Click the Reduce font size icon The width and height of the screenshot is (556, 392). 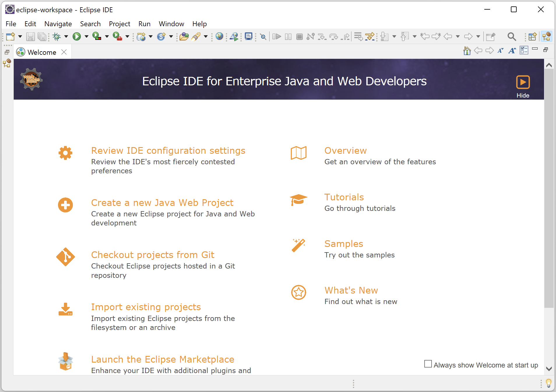point(501,51)
